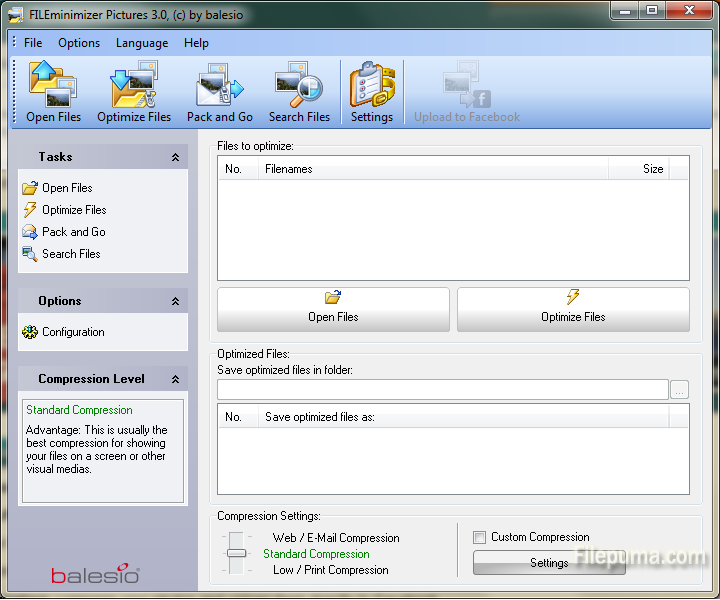Click the Open Files toolbar icon
The image size is (720, 600).
coord(54,92)
